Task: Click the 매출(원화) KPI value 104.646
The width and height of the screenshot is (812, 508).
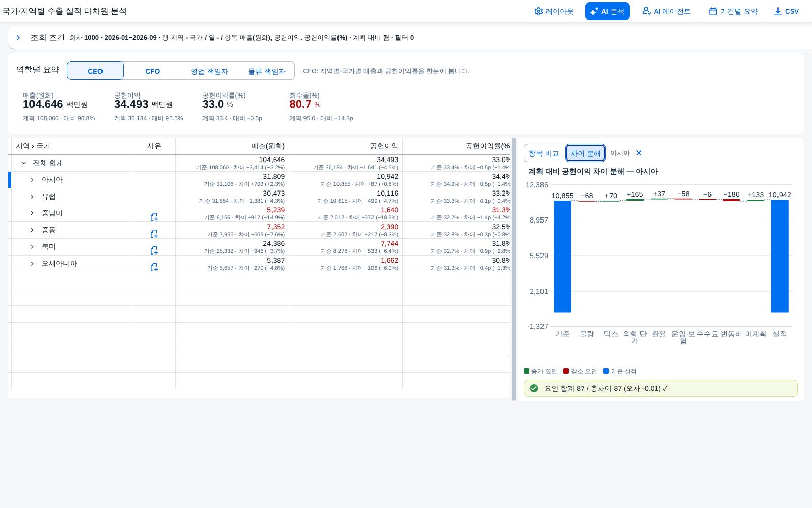Action: pos(43,104)
